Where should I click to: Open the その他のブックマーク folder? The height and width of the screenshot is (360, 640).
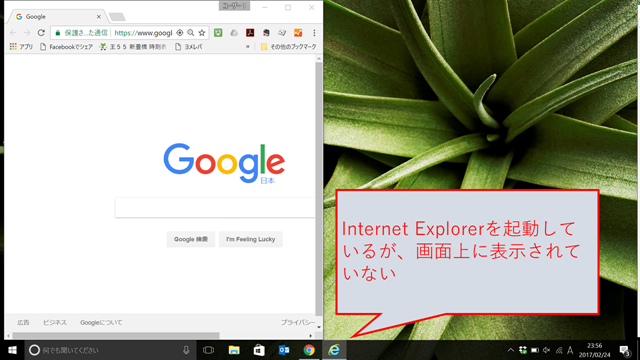pos(289,47)
